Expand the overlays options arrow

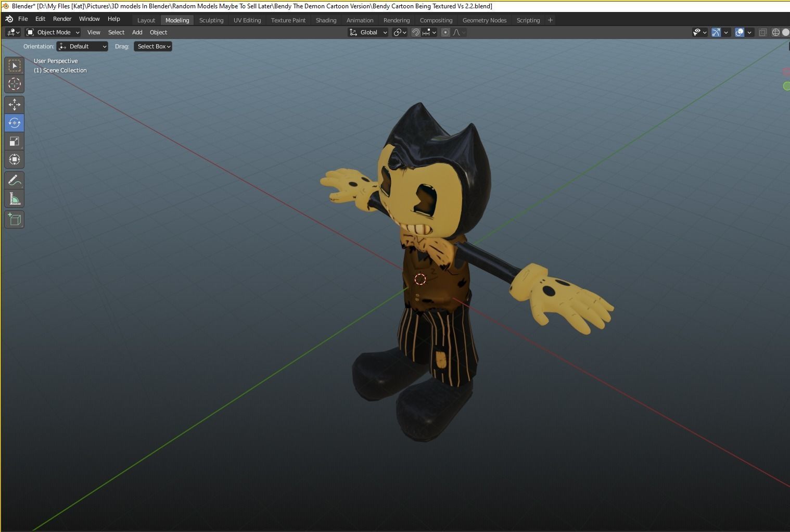(x=749, y=32)
